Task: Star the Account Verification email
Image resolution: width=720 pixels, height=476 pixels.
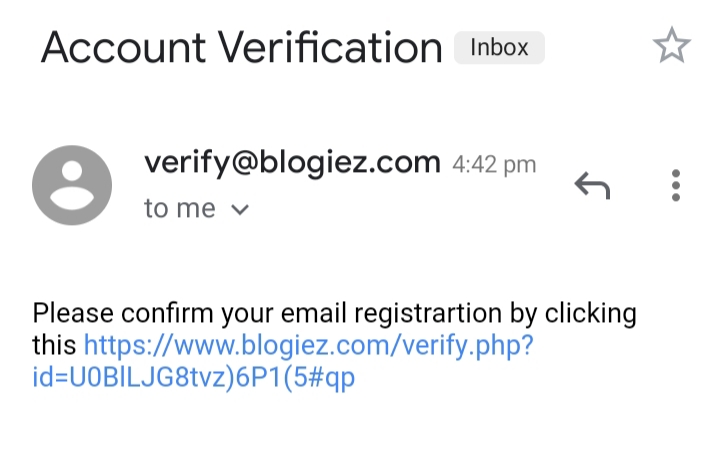Action: 672,45
